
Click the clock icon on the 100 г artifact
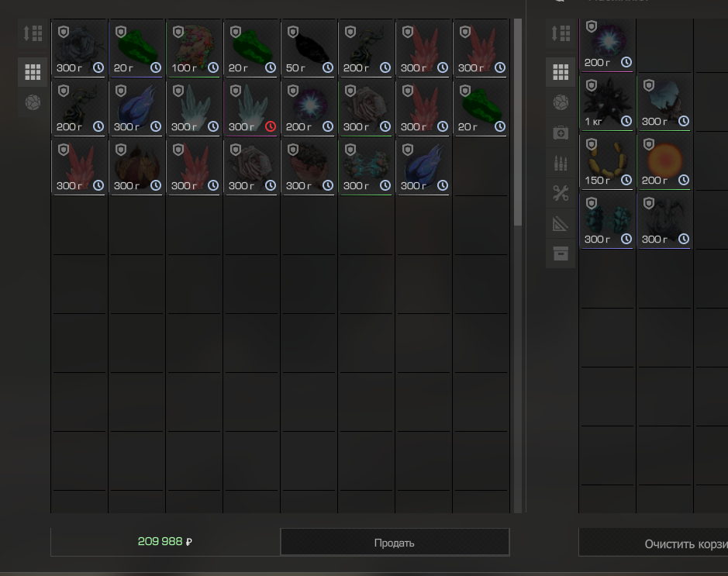click(213, 67)
